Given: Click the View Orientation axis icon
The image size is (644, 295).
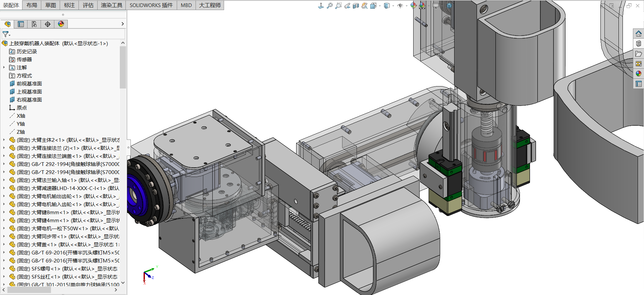Looking at the screenshot, I should (x=321, y=5).
